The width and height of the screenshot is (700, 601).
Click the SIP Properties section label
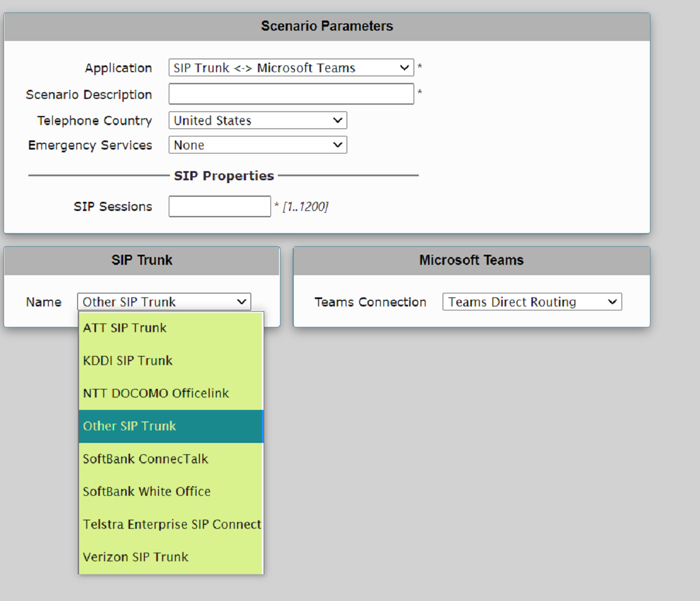point(224,176)
